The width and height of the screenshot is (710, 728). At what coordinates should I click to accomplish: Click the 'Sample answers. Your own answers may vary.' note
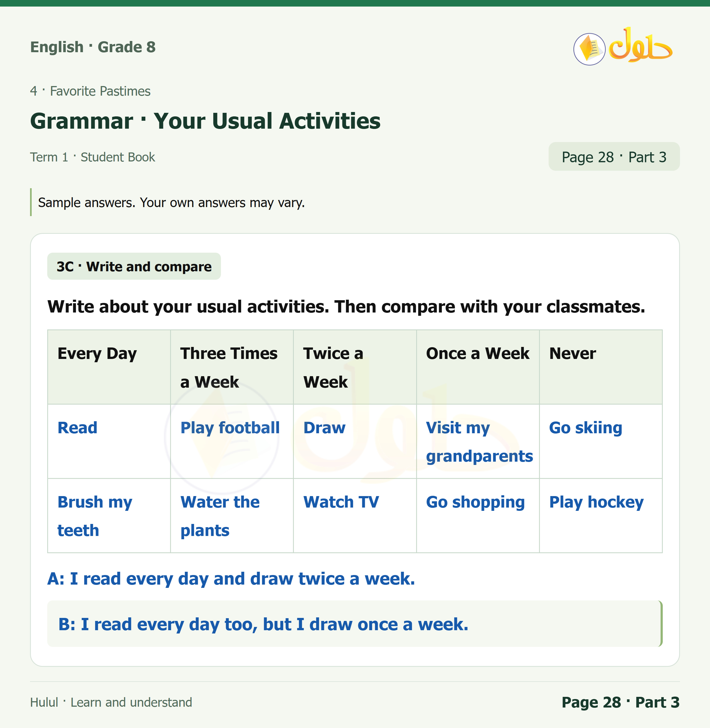click(x=171, y=202)
